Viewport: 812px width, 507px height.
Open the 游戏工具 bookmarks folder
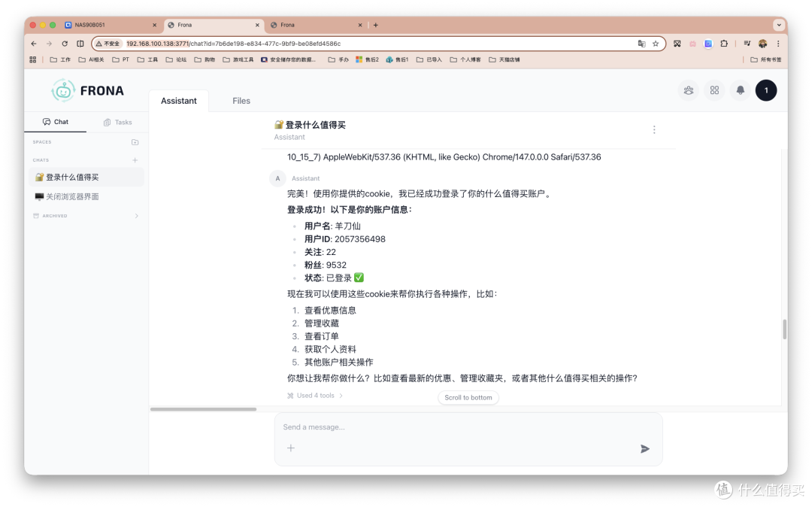pyautogui.click(x=238, y=59)
